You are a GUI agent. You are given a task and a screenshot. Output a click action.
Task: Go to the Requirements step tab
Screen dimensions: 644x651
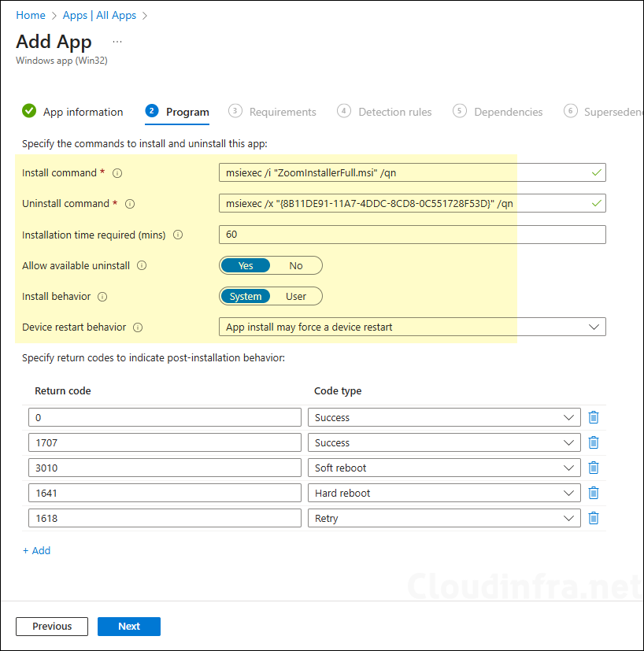point(282,112)
